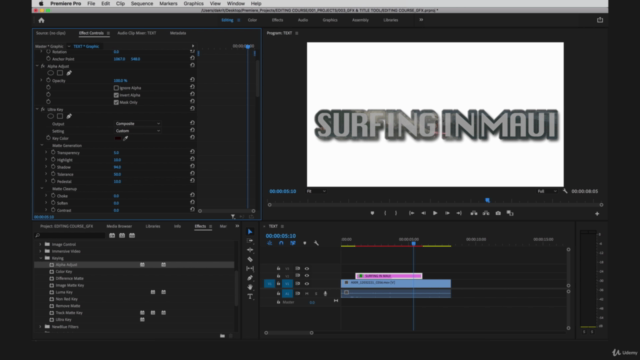Click Mark In in the Program monitor

tap(385, 213)
